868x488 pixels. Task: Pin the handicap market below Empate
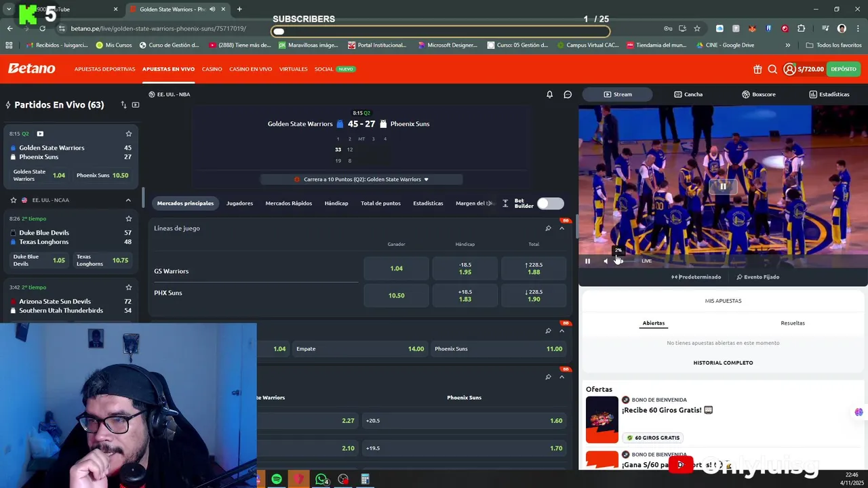pos(548,377)
